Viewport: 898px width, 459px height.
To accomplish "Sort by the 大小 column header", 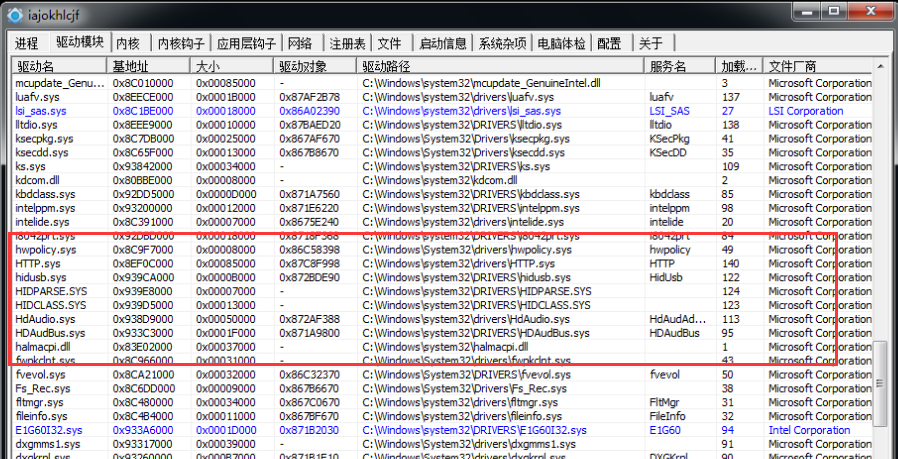I will click(233, 66).
